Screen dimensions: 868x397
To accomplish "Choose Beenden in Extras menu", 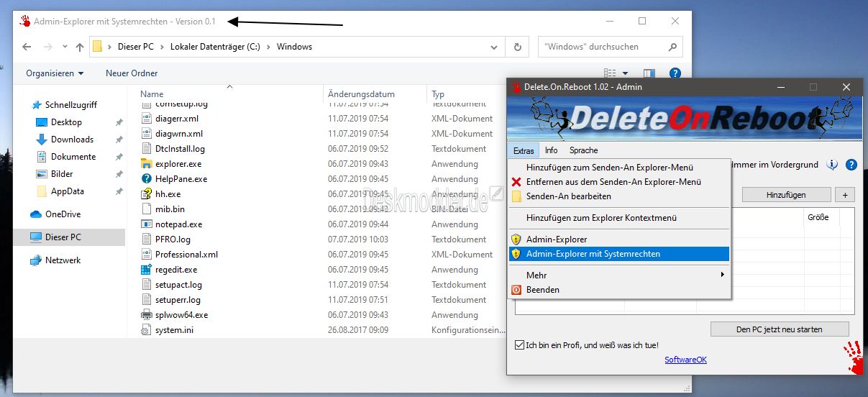I will 619,290.
